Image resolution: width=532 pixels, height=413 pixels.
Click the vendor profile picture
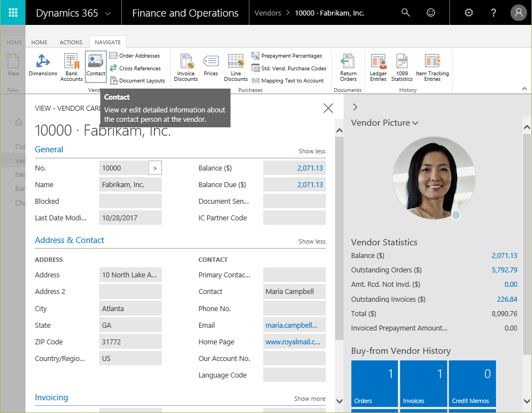434,178
